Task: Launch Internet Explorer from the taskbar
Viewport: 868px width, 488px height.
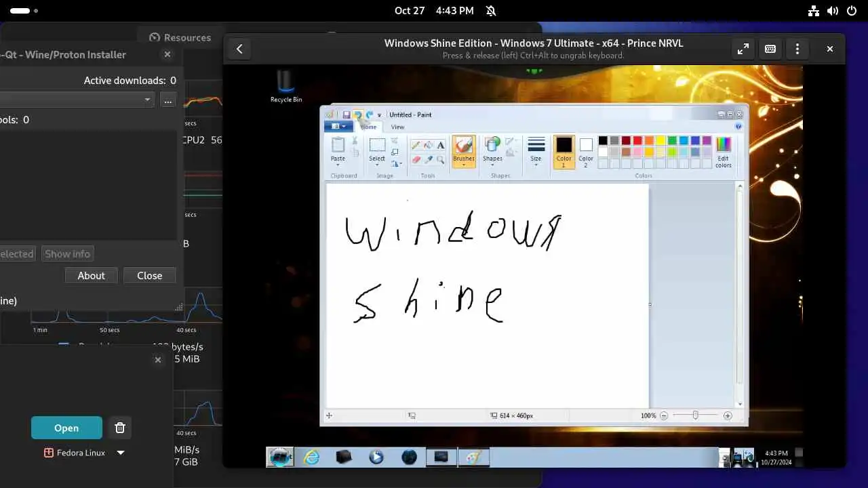Action: coord(312,457)
